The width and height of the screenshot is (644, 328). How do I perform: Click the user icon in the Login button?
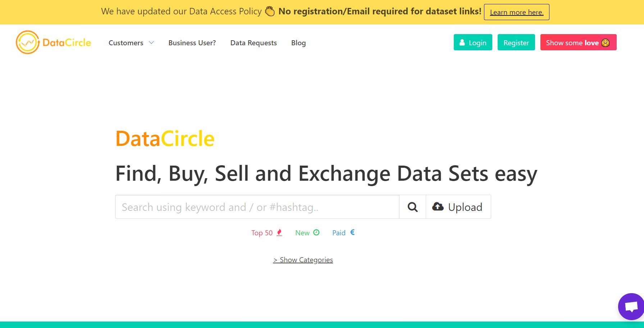[x=462, y=42]
